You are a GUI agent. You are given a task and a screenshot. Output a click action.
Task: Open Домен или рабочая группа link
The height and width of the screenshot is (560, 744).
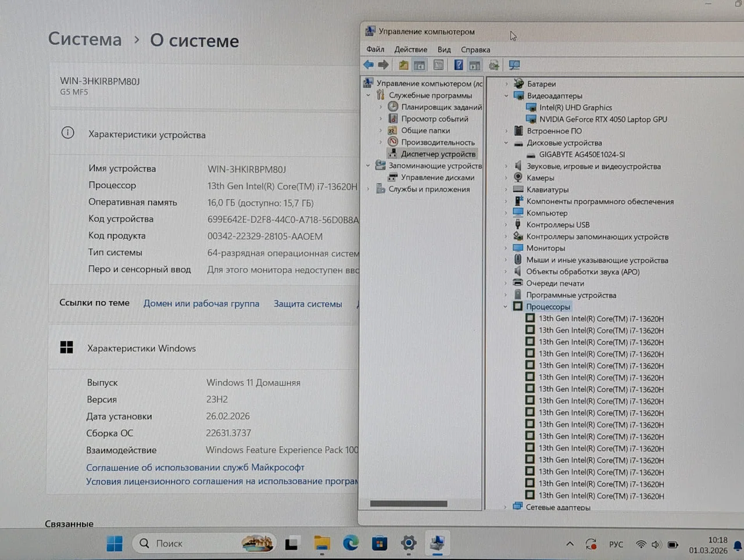[x=201, y=304]
